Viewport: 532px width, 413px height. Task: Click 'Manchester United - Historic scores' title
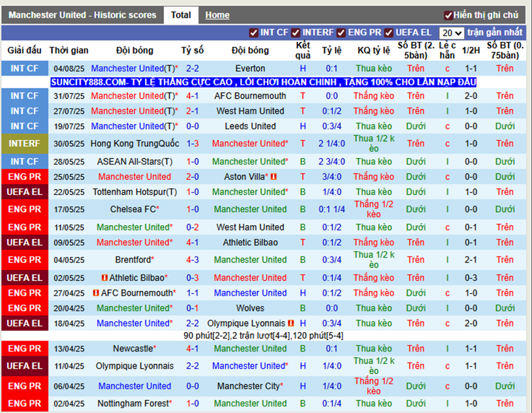click(82, 15)
